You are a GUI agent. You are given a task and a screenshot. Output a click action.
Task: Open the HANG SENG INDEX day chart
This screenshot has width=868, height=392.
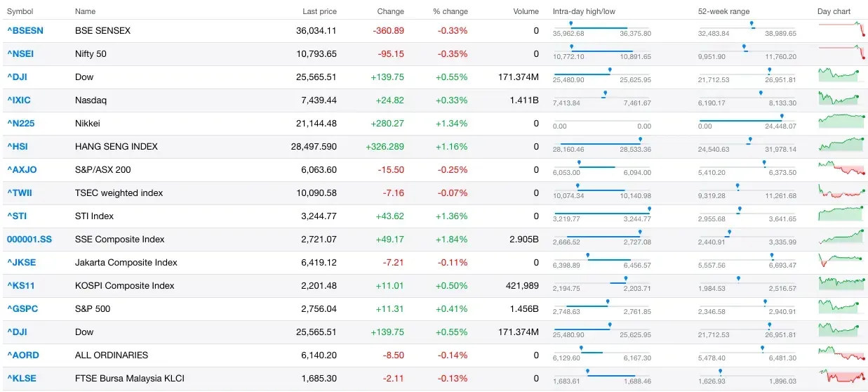click(841, 145)
